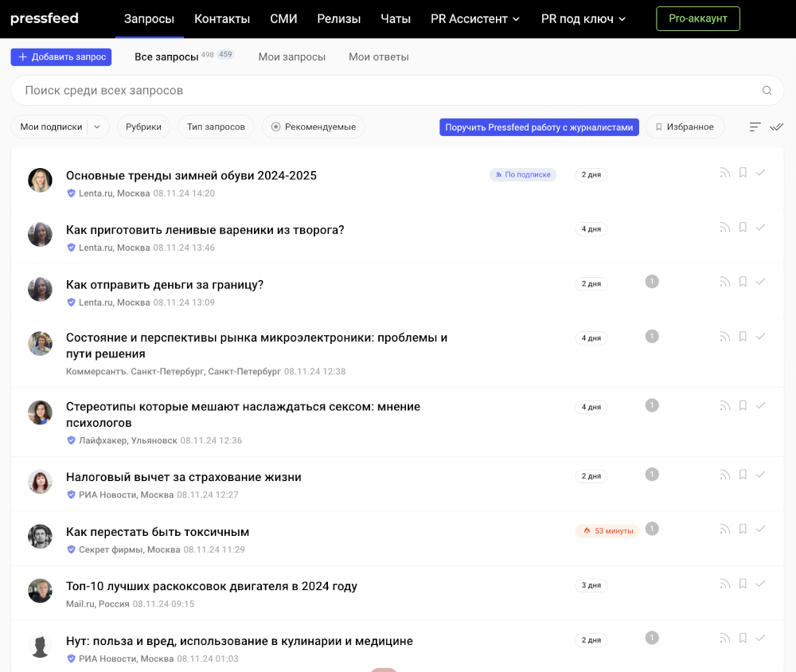796x672 pixels.
Task: Click the mark-all-read double checkmark icon
Action: click(776, 127)
